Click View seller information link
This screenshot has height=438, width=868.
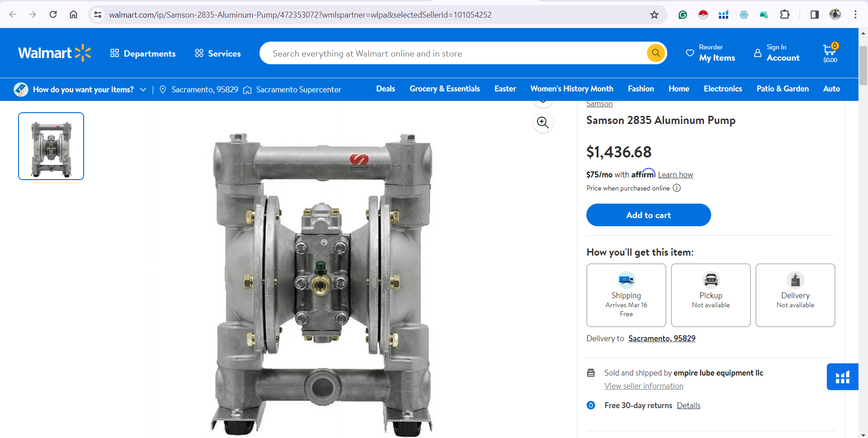click(x=644, y=386)
